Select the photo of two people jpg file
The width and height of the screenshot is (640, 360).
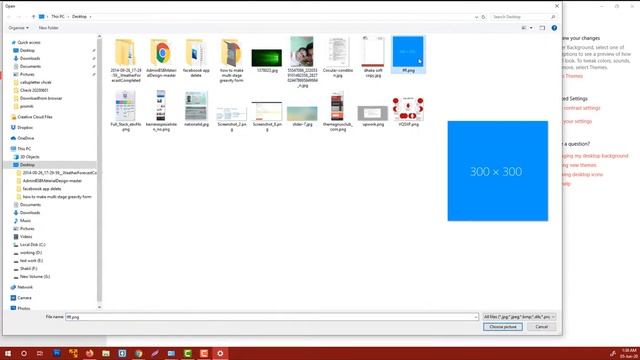(x=302, y=62)
